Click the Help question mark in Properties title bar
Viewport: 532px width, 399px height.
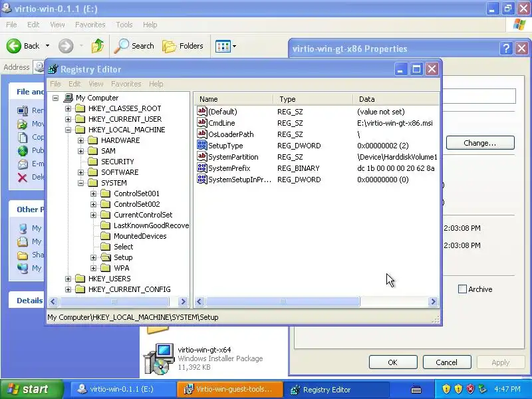506,49
